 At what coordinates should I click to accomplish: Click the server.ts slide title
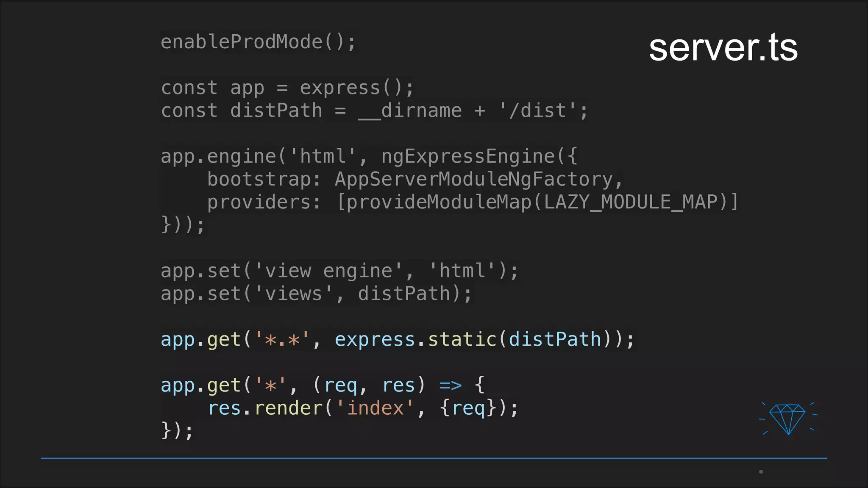click(723, 48)
